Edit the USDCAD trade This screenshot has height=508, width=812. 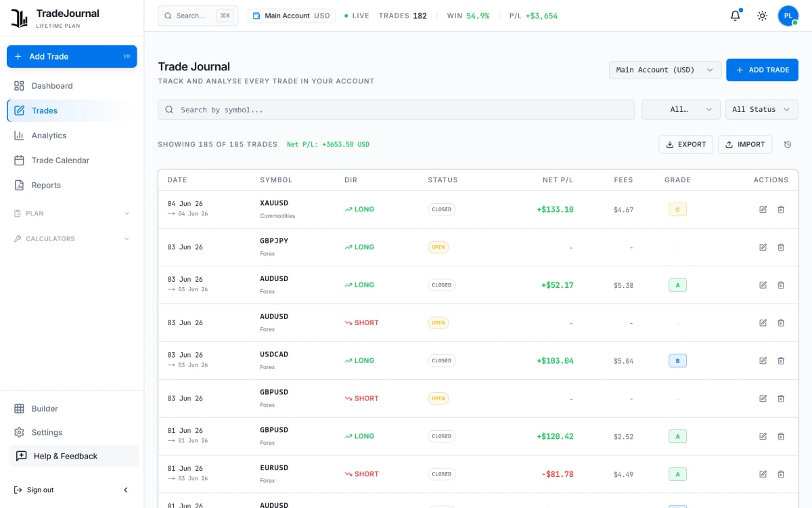pos(763,361)
